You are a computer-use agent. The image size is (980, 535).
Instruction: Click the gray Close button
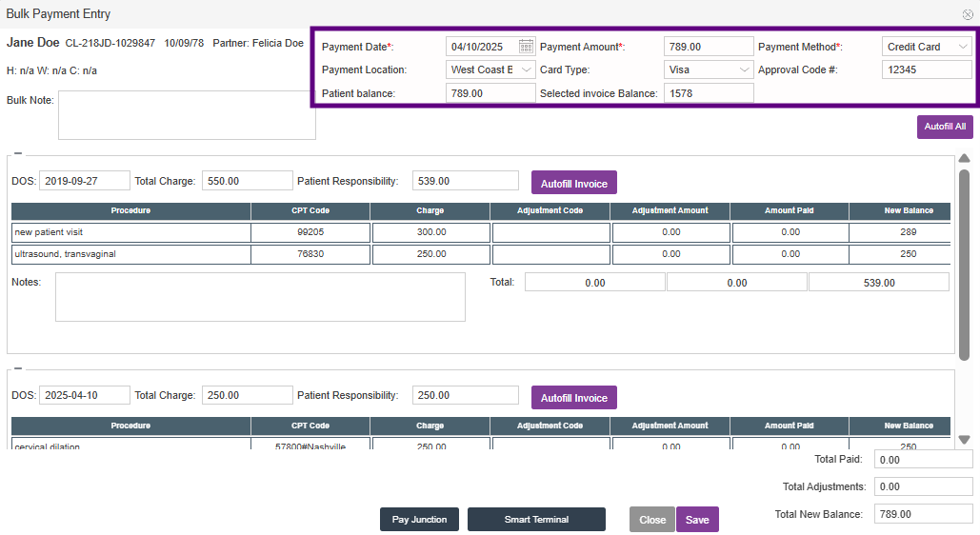point(652,520)
